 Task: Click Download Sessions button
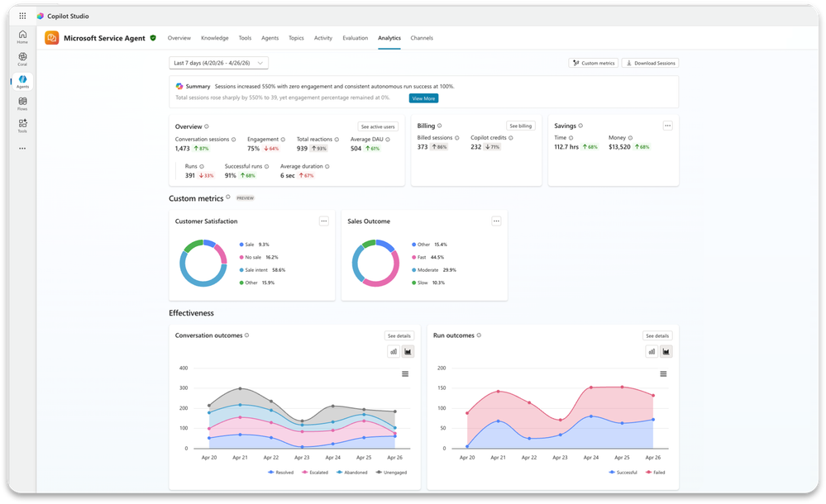[651, 63]
